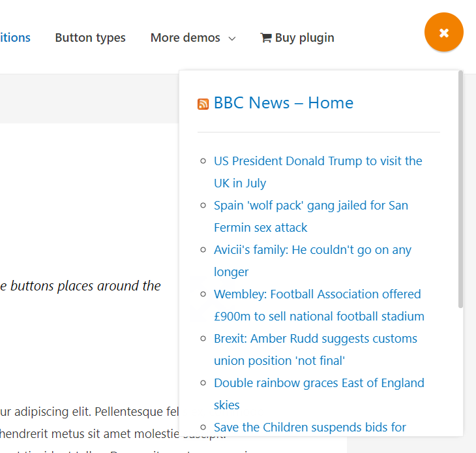Click the 'hendrerit metus sit amet molestie' text

[89, 434]
